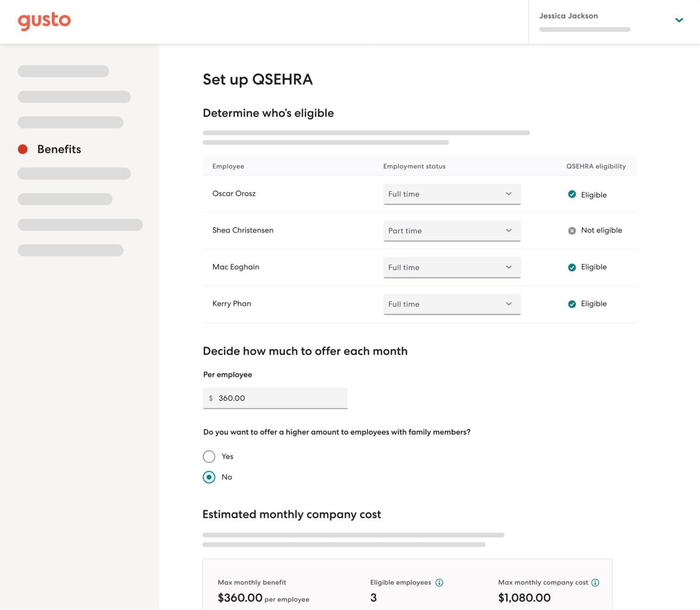Select Benefits in the sidebar
The width and height of the screenshot is (700, 610).
tap(59, 149)
